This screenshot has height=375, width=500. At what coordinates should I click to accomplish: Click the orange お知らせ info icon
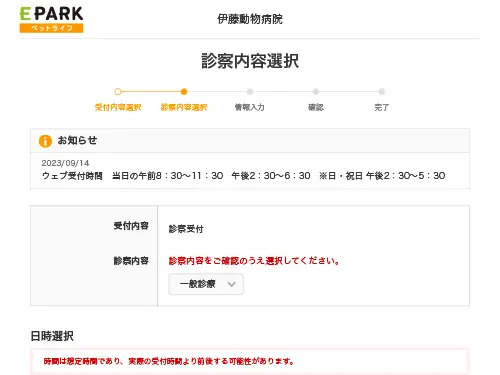[45, 141]
